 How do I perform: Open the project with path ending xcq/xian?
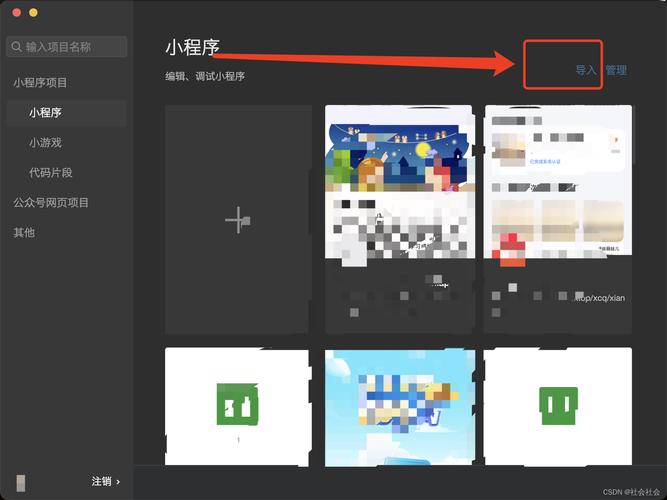click(x=558, y=220)
